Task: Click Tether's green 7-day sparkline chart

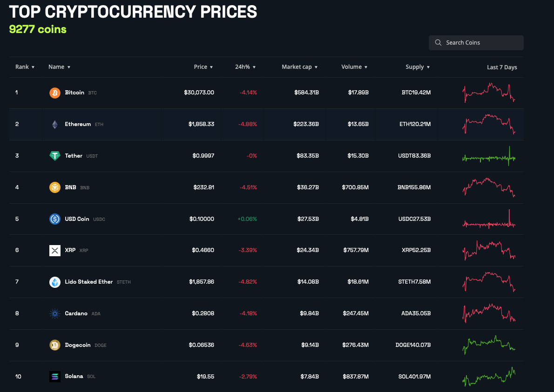Action: coord(489,156)
